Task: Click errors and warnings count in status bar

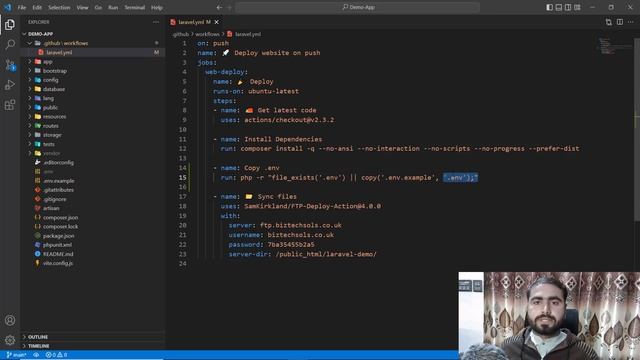Action: coord(56,355)
